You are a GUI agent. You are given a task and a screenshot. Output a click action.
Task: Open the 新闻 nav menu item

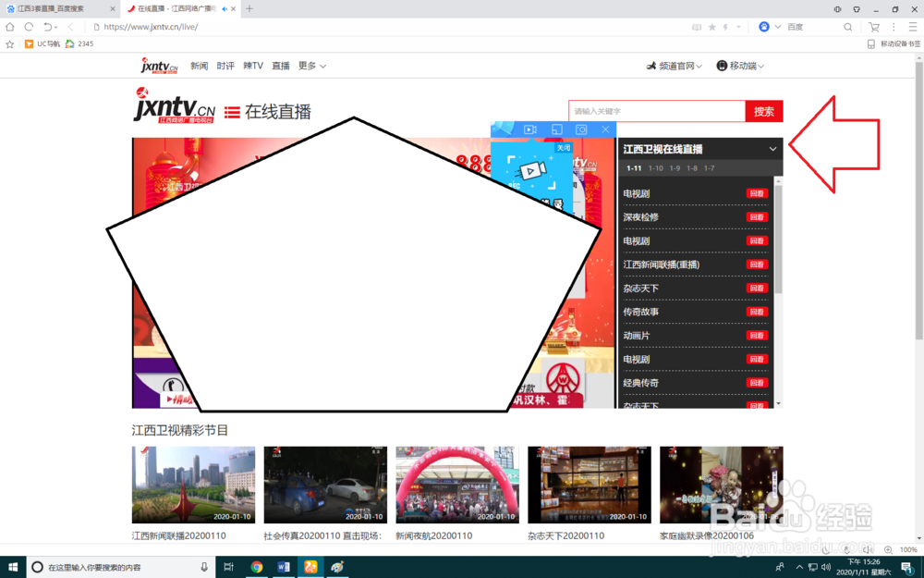click(200, 66)
